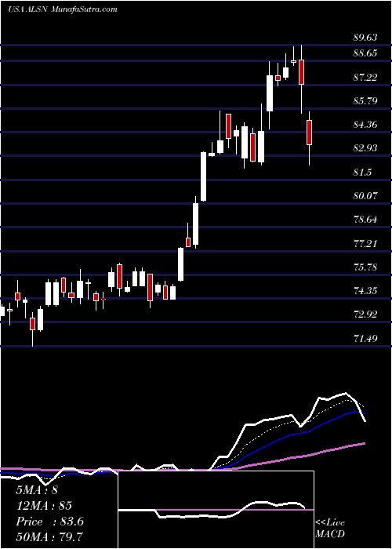392x549 pixels.
Task: Click the 'Price : 83.6' value
Action: tap(49, 522)
